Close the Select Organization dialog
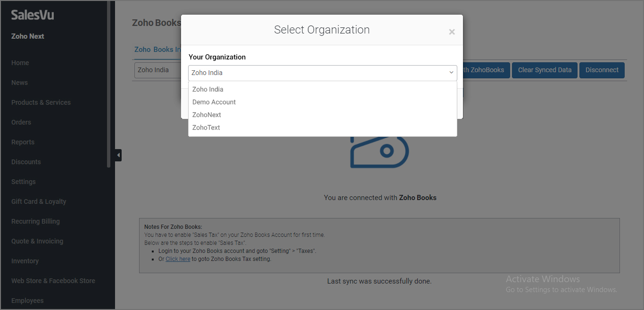The image size is (644, 310). point(452,32)
